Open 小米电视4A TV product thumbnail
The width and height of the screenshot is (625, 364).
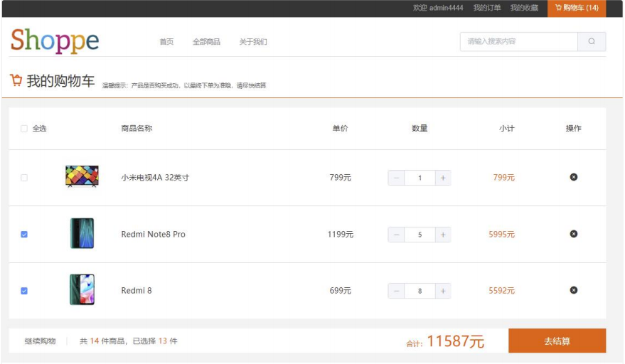click(x=82, y=176)
